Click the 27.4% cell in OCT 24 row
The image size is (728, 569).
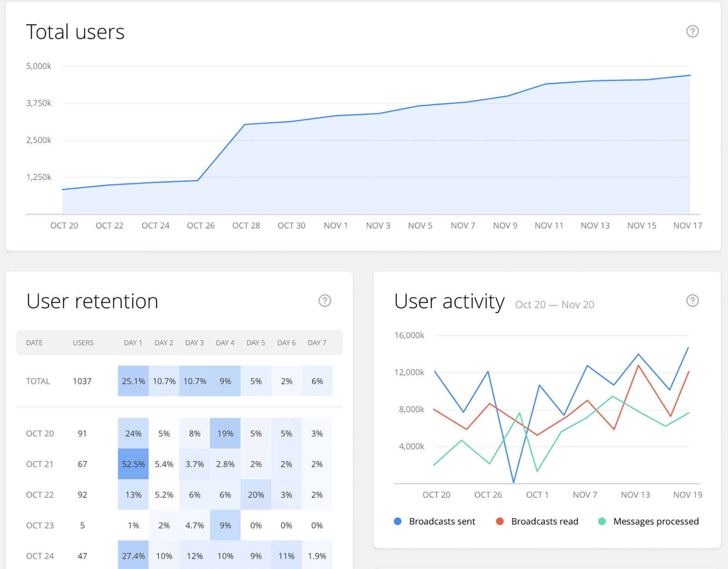(133, 555)
